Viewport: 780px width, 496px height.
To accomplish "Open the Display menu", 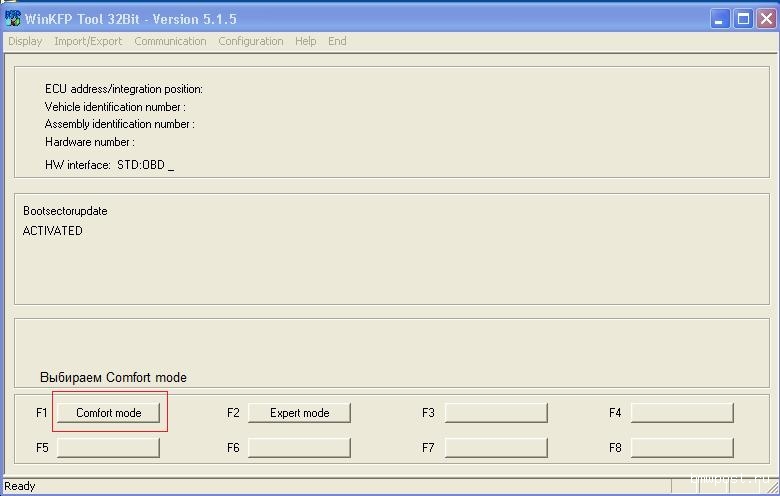I will pos(25,41).
